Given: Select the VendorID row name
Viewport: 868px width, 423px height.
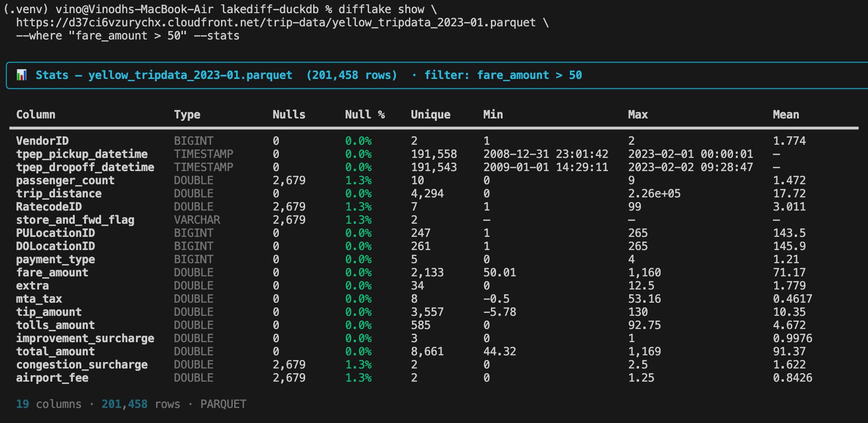Looking at the screenshot, I should tap(42, 141).
